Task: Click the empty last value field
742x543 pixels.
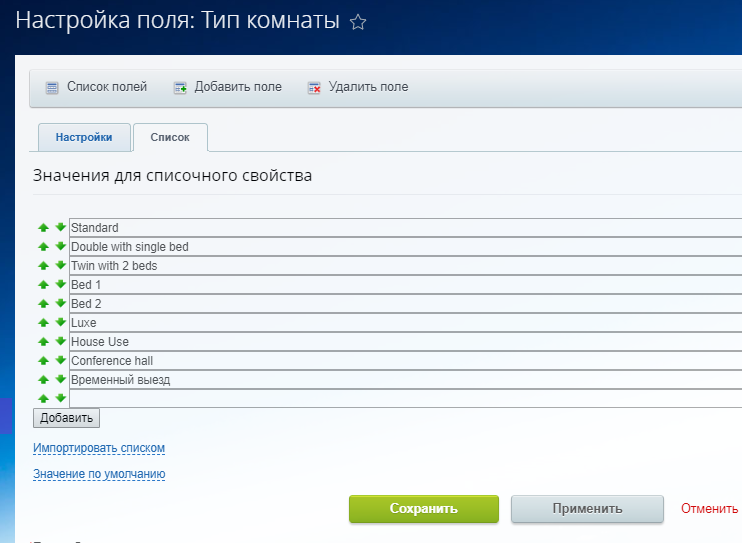Action: tap(400, 399)
